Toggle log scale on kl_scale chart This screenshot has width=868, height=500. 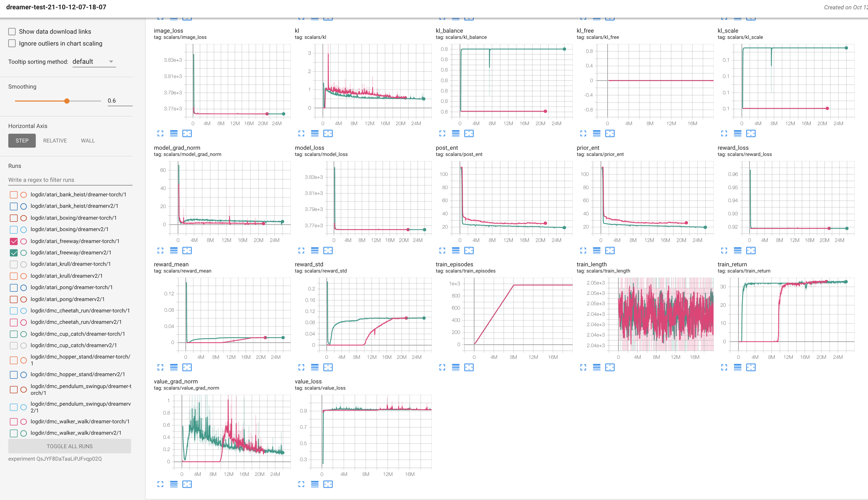pos(737,133)
